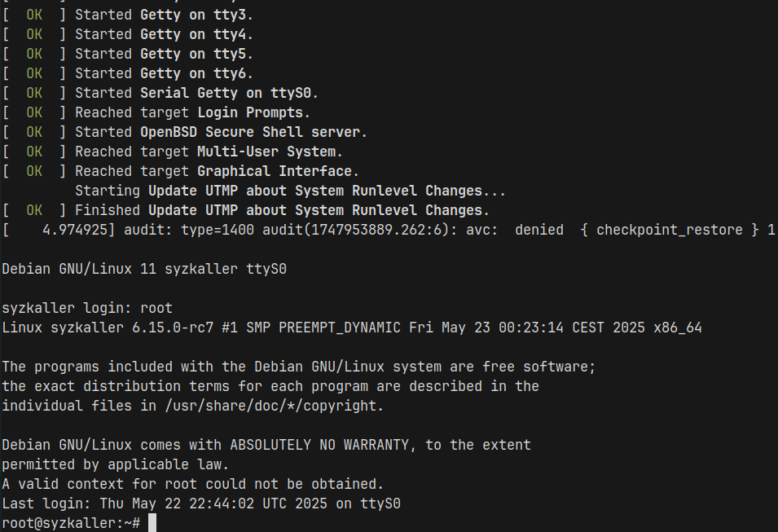Click the "syzkaller login: root" line

coord(87,308)
